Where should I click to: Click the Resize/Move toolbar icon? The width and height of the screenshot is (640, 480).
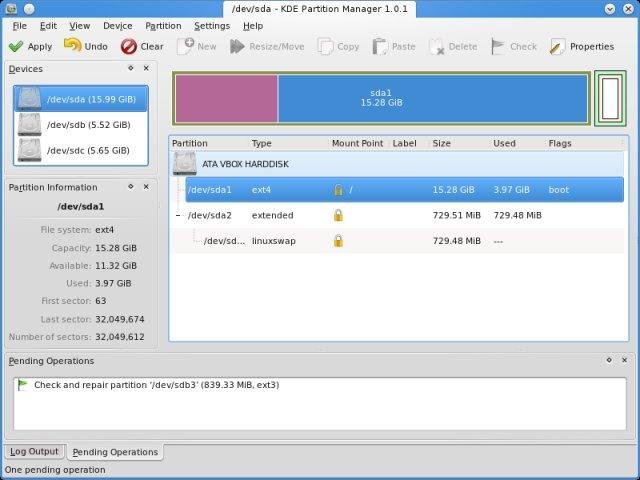(237, 47)
